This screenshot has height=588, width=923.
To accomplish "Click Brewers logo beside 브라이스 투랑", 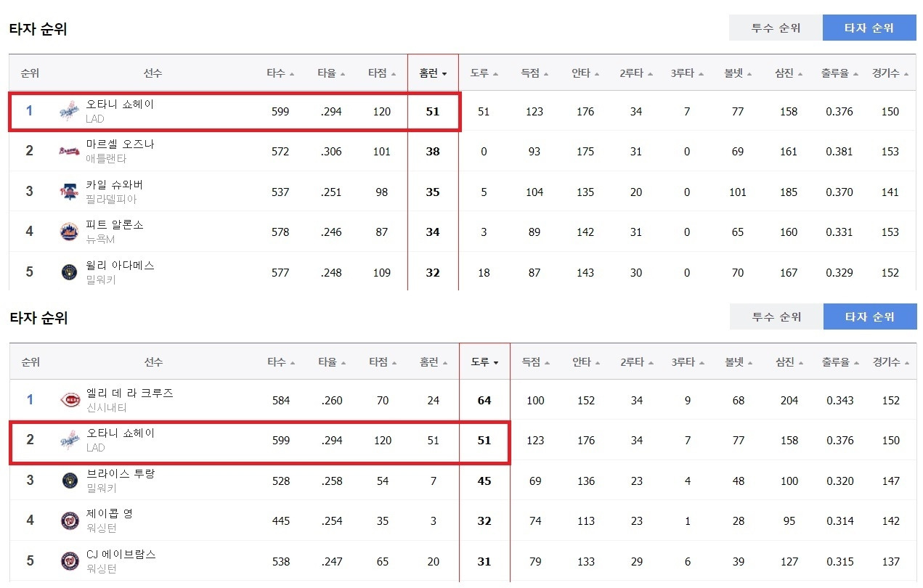I will coord(69,481).
